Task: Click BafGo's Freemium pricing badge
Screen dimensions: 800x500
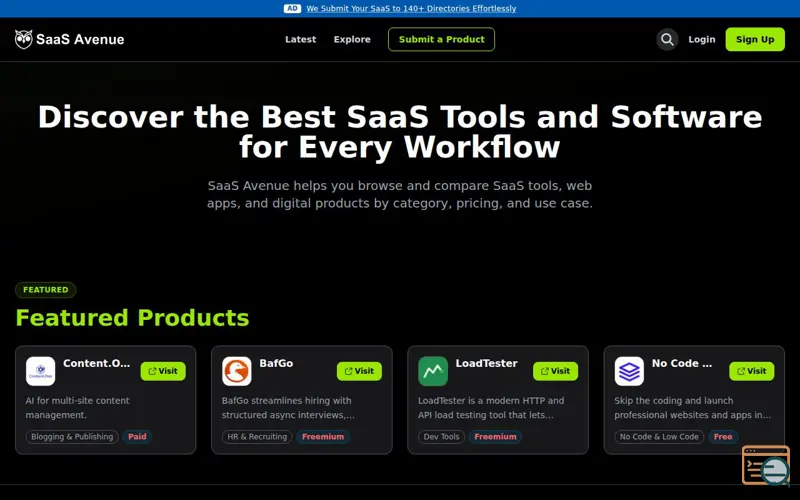Action: (x=323, y=437)
